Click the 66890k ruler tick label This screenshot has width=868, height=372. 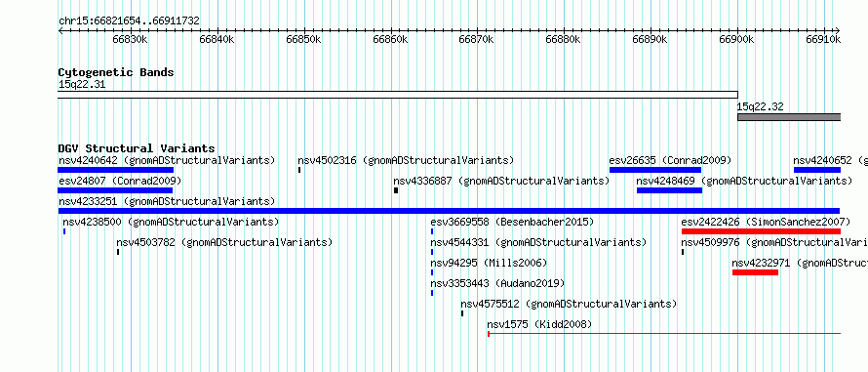pos(651,39)
